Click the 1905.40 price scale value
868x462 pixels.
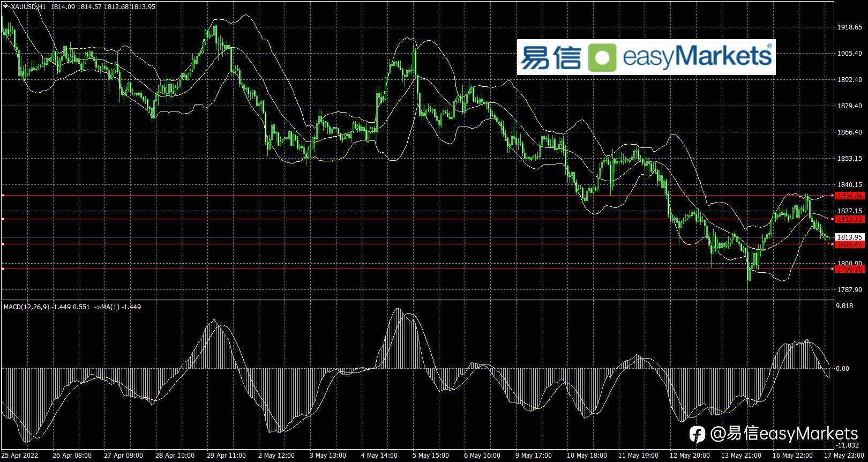(x=850, y=54)
